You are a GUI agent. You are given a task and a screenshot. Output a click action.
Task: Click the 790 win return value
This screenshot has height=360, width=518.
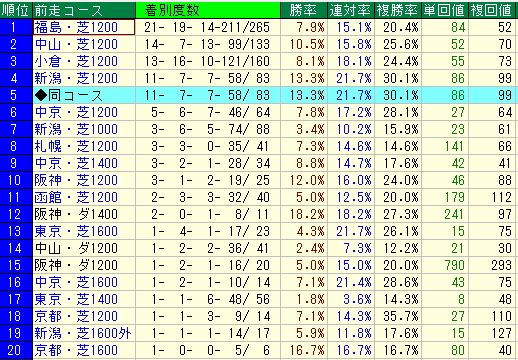445,265
